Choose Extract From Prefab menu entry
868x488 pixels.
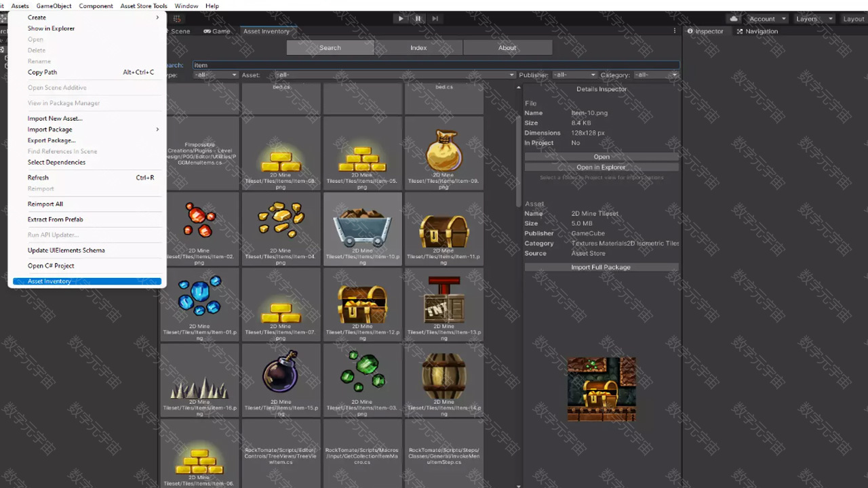coord(87,220)
